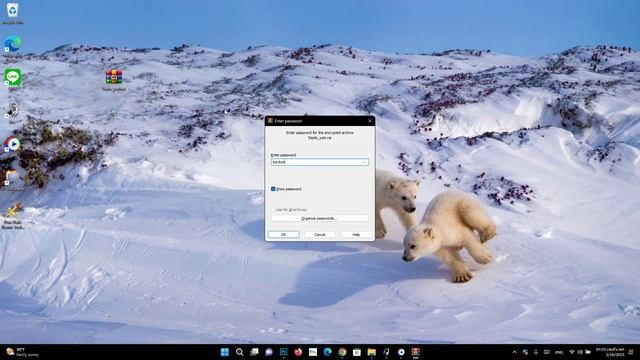Open Microsoft Store from the taskbar

(x=357, y=352)
